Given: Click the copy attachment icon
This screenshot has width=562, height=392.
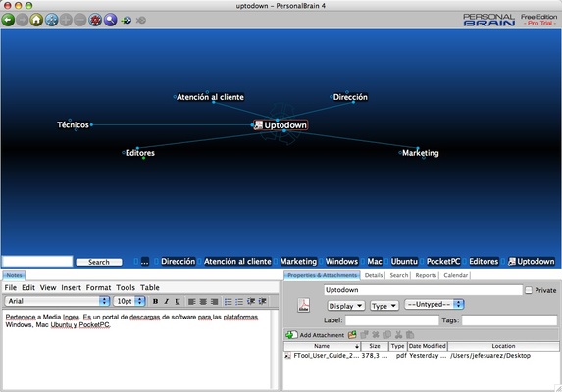Looking at the screenshot, I should [387, 335].
